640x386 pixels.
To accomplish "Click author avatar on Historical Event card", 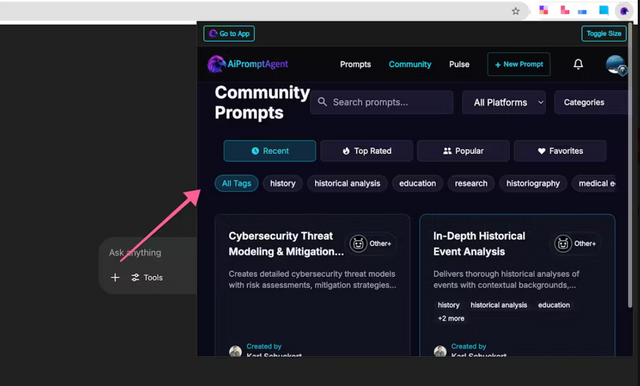I will click(x=440, y=351).
